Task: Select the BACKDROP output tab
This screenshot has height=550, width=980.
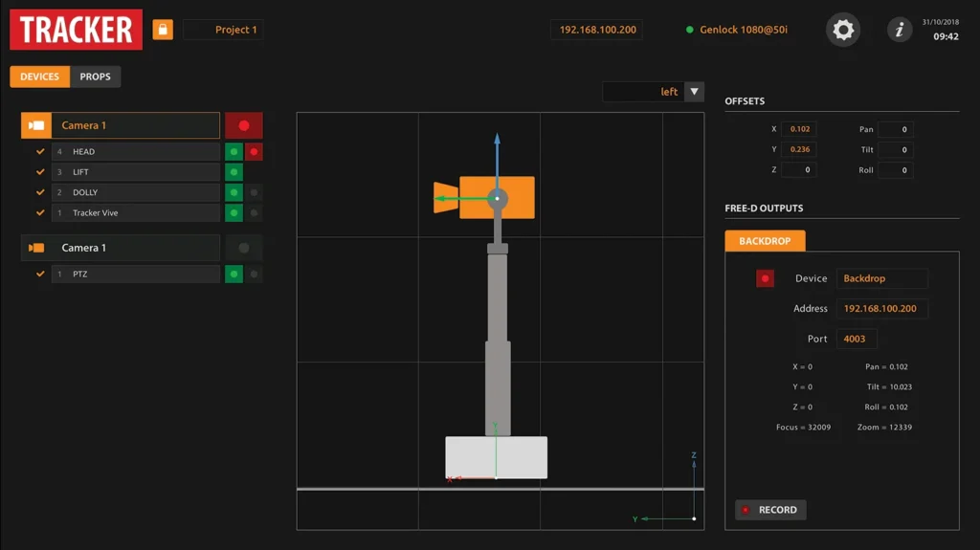Action: tap(765, 241)
